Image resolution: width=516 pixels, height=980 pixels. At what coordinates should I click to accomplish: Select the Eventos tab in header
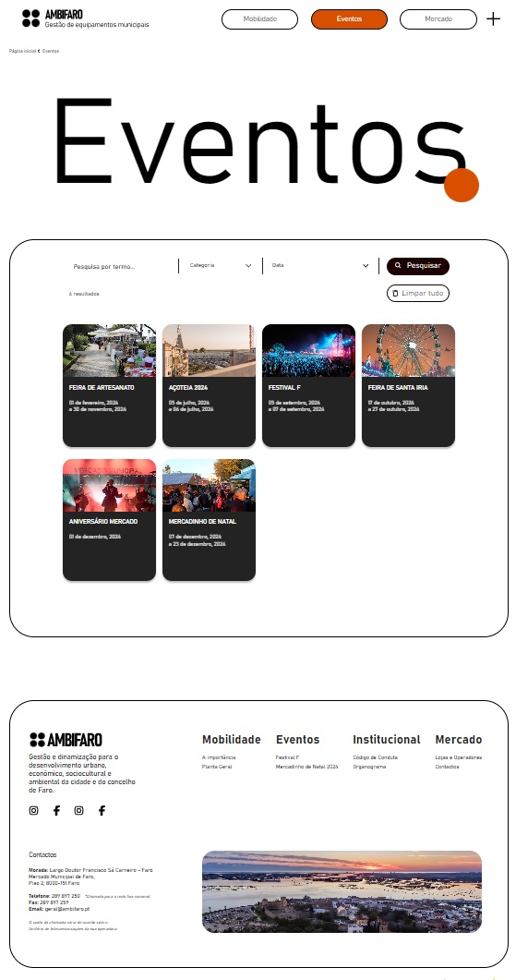pos(349,19)
